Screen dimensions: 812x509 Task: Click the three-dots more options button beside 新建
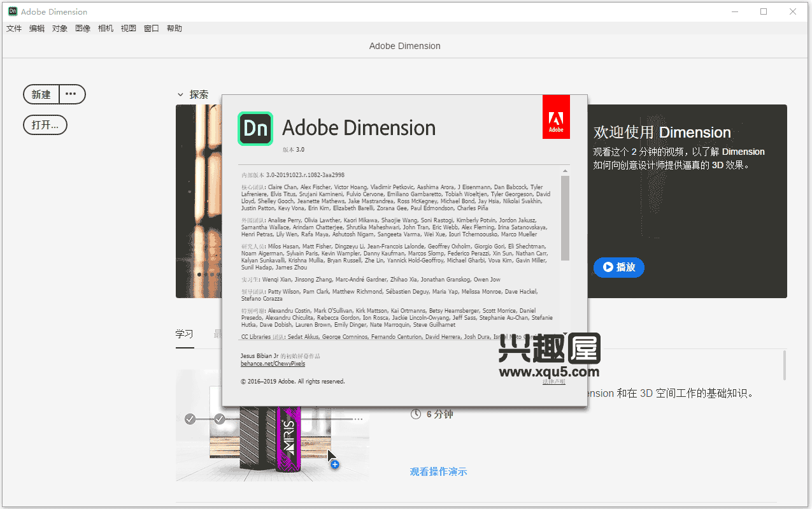(x=72, y=94)
